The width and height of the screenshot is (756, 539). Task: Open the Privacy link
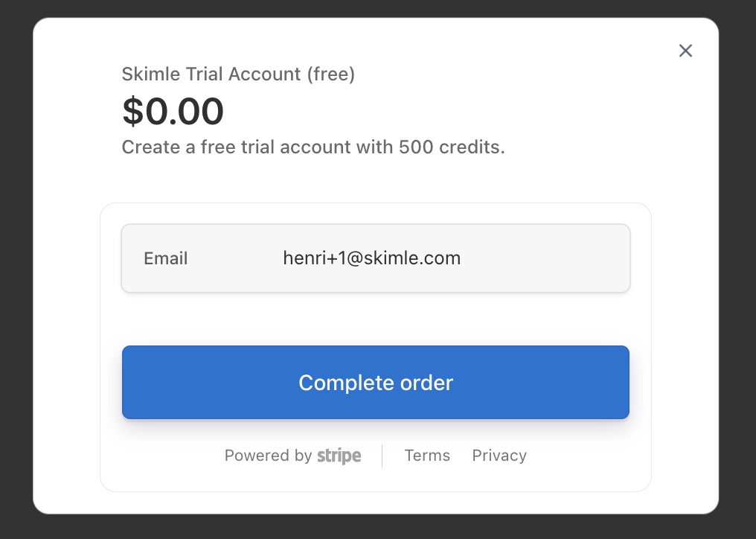pos(499,456)
